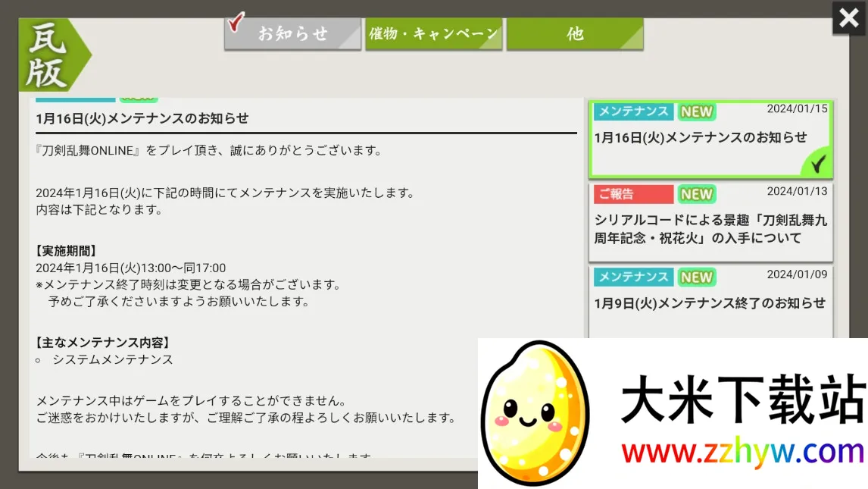Click the date 2024/01/13
The height and width of the screenshot is (489, 868).
797,191
